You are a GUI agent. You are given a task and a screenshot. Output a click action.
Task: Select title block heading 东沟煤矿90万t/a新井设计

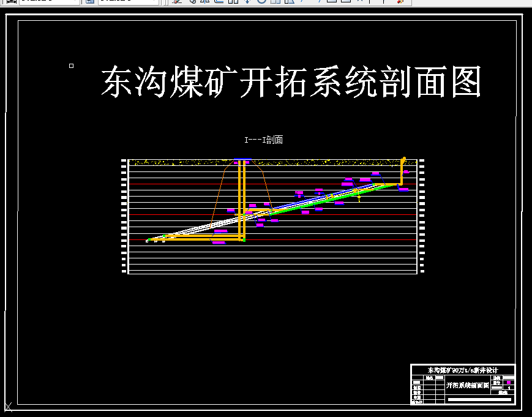463,370
